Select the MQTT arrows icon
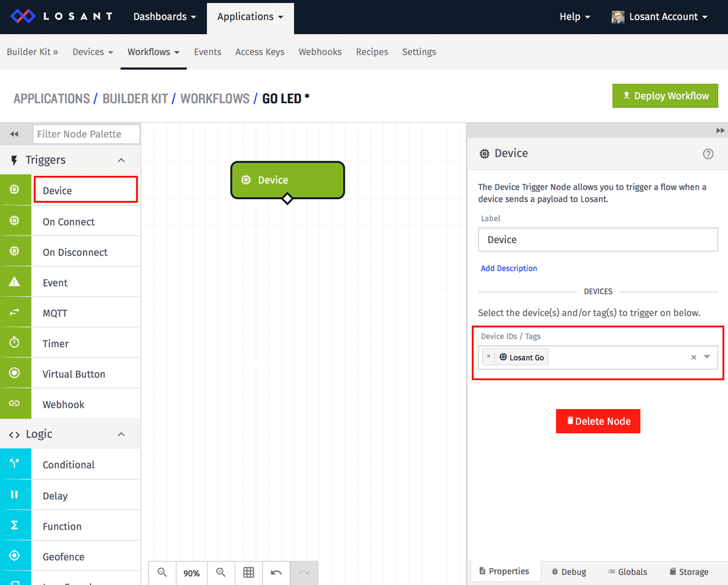Image resolution: width=728 pixels, height=585 pixels. (x=15, y=312)
